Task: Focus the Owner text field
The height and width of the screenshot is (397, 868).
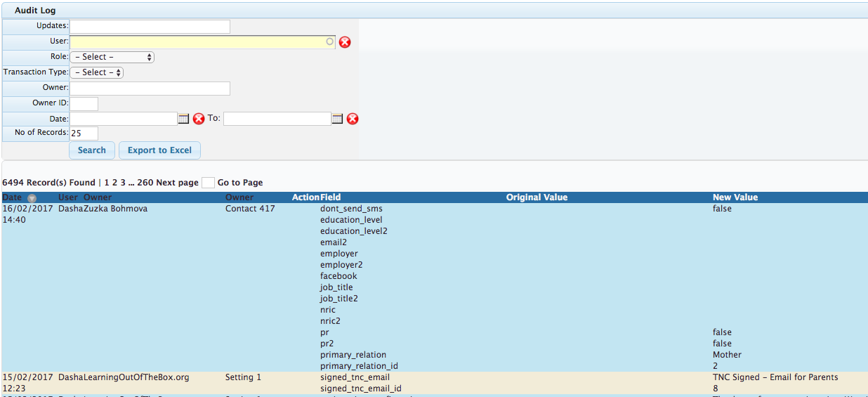Action: coord(150,89)
